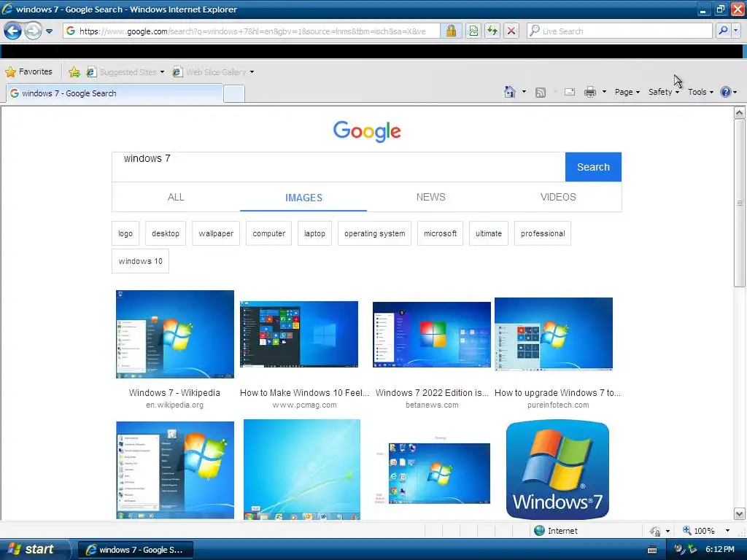Click the scroll down arrow of page scrollbar

coord(740,514)
